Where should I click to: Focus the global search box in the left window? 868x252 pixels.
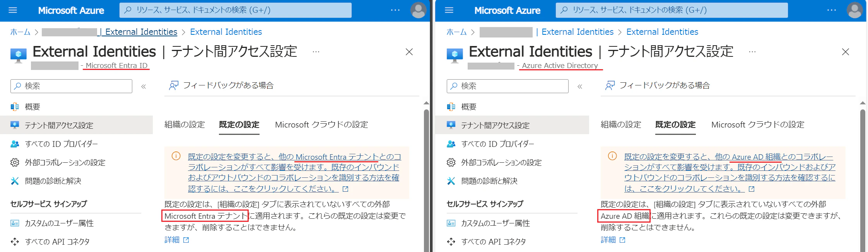pos(236,10)
